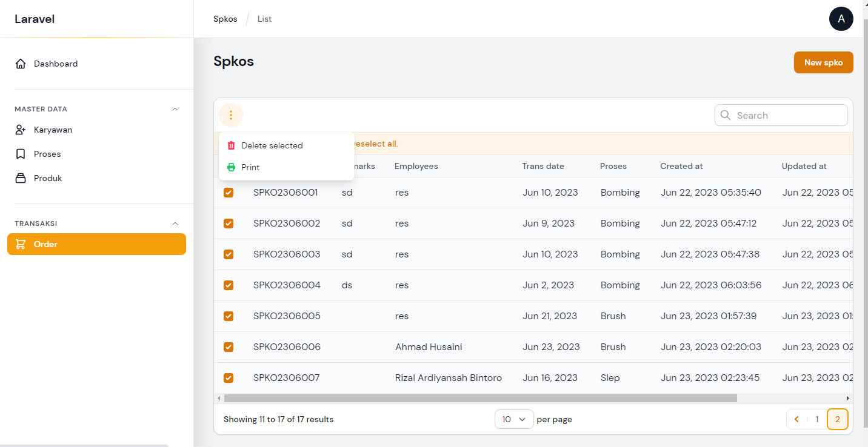The image size is (868, 447).
Task: Click the Order shopping cart icon
Action: (x=21, y=244)
